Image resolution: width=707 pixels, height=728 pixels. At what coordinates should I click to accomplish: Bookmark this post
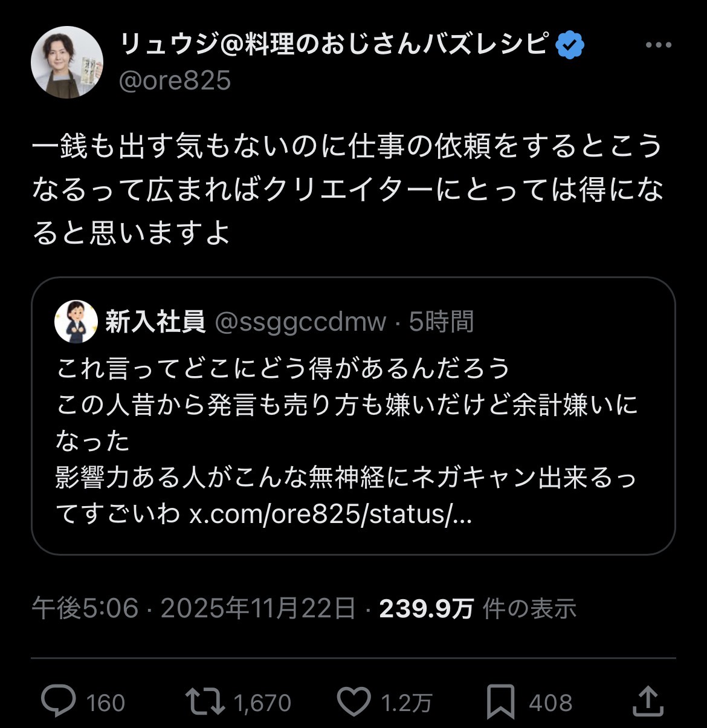coord(501,701)
